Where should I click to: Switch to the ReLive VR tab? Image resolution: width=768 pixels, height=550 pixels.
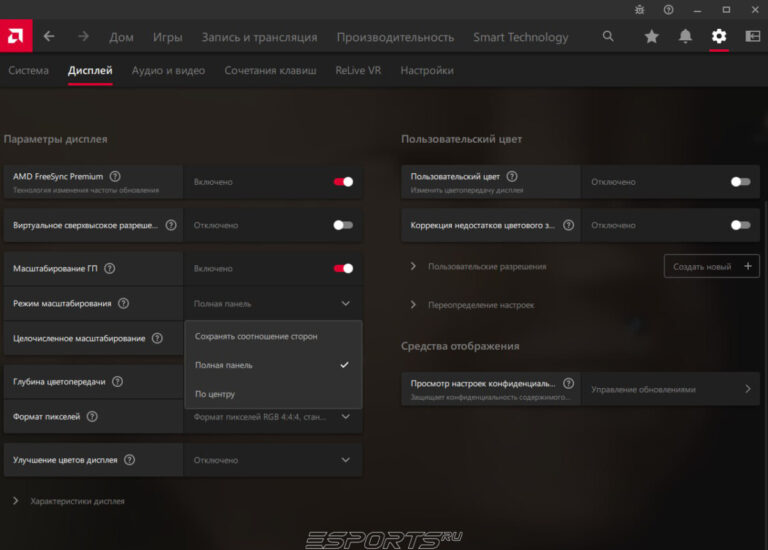tap(358, 71)
